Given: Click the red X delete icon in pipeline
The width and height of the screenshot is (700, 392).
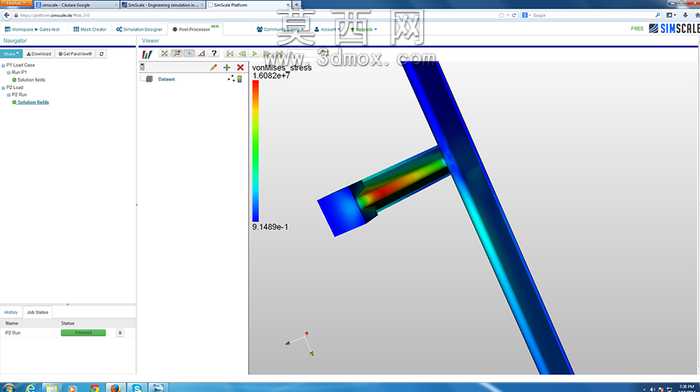Looking at the screenshot, I should coord(240,67).
